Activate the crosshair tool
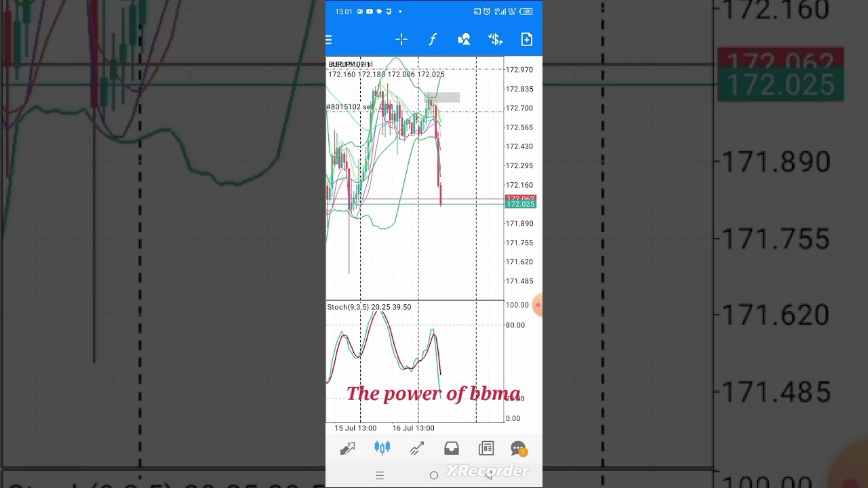The width and height of the screenshot is (868, 488). coord(401,40)
